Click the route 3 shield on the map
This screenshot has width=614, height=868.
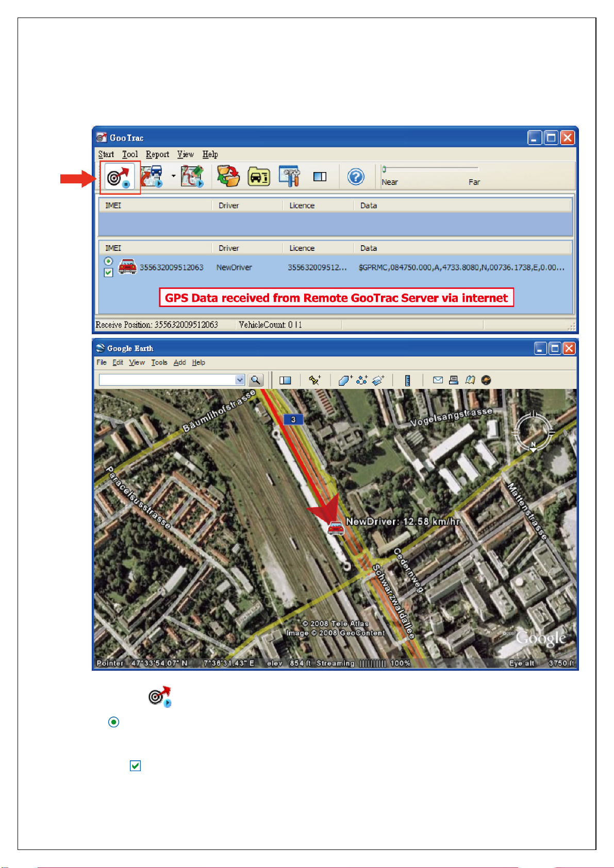[x=293, y=419]
